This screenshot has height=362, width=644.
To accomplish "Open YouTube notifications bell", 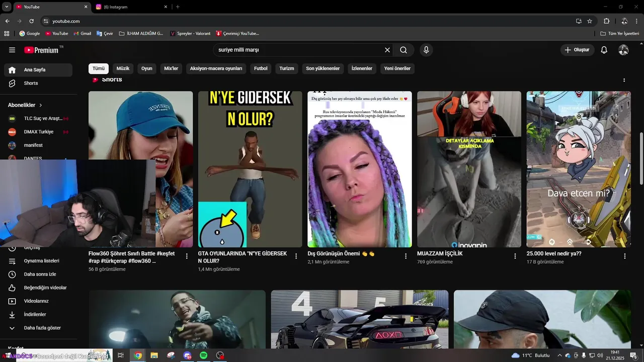I will tap(604, 50).
